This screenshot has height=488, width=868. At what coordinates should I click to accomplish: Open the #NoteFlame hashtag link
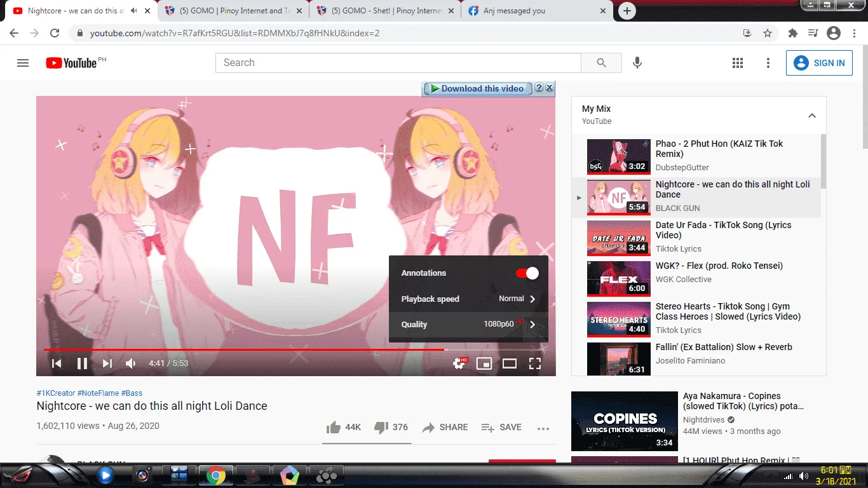(x=98, y=393)
